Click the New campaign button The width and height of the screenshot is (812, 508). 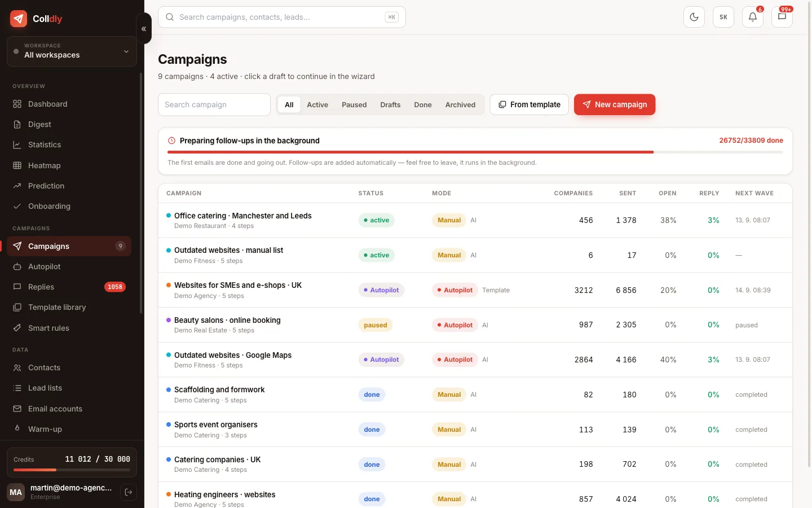pyautogui.click(x=615, y=104)
